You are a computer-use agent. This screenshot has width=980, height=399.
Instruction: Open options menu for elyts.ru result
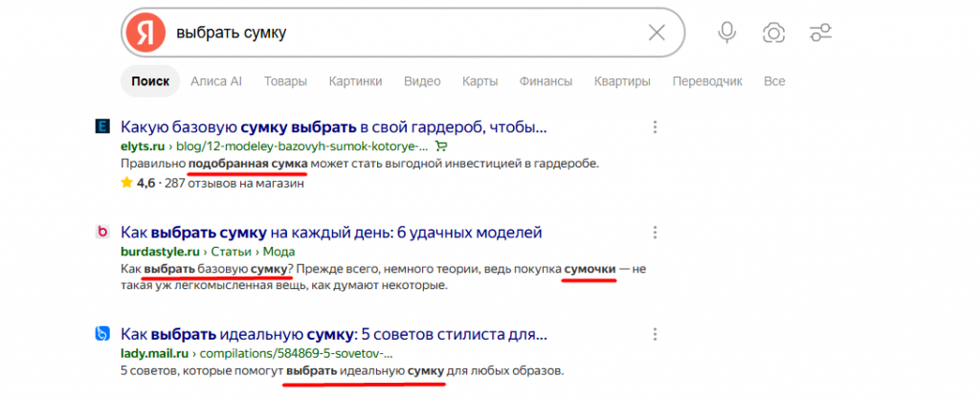655,127
